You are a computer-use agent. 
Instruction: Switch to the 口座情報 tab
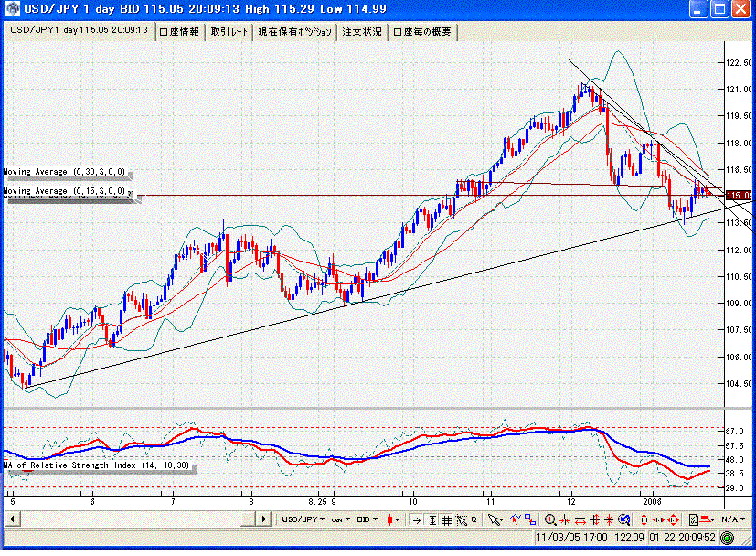[x=179, y=31]
